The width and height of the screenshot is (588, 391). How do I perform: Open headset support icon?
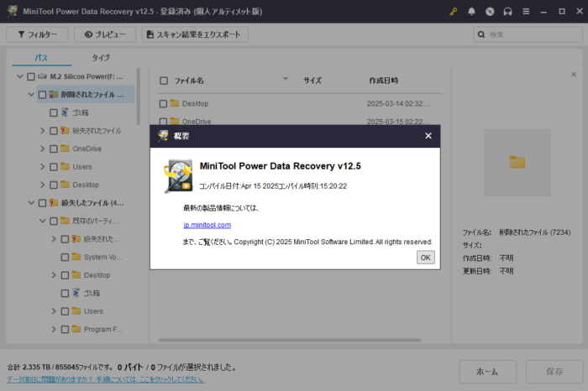pos(507,12)
